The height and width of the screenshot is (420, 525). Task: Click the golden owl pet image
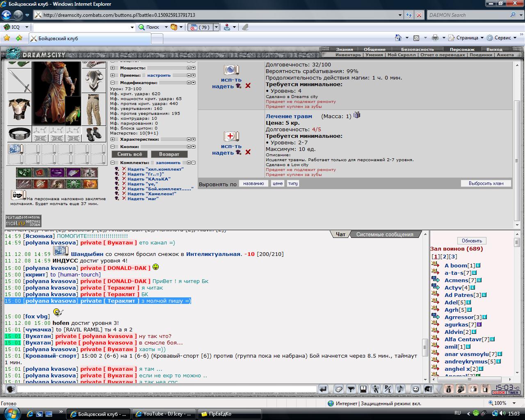click(x=73, y=111)
